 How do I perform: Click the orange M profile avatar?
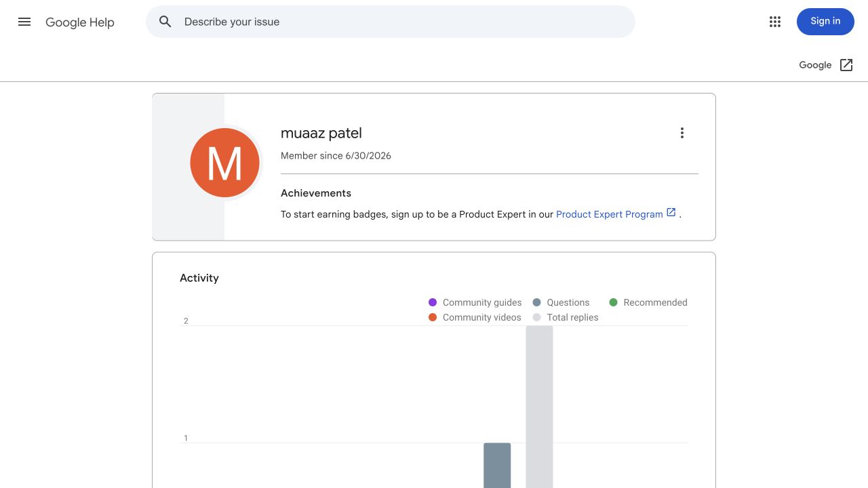pyautogui.click(x=224, y=163)
